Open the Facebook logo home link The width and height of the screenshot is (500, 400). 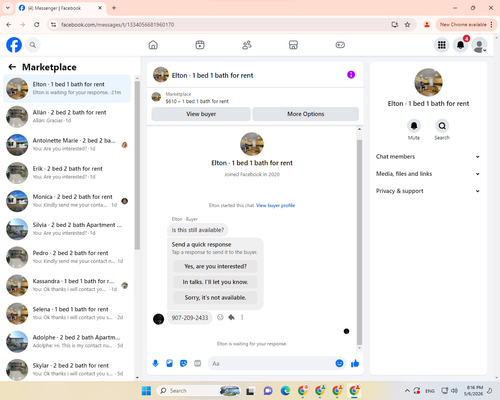pyautogui.click(x=14, y=45)
